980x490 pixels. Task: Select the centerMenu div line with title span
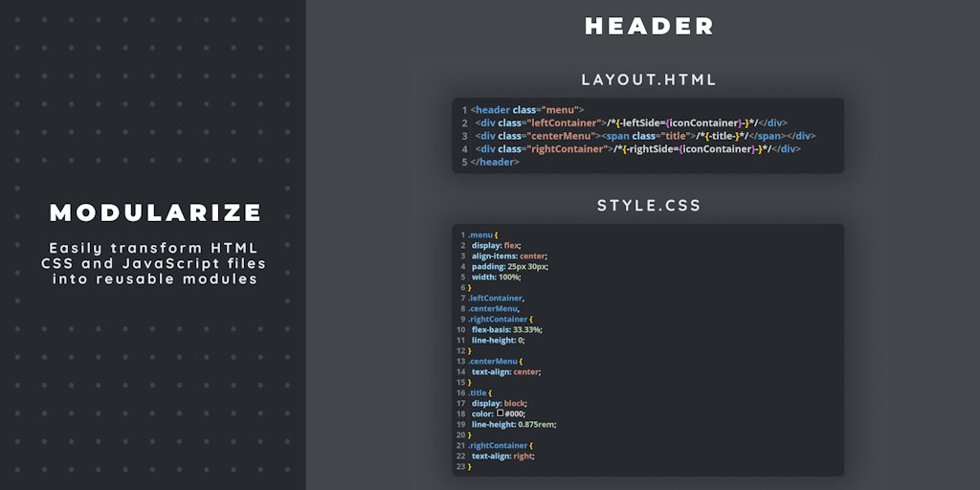pyautogui.click(x=645, y=136)
